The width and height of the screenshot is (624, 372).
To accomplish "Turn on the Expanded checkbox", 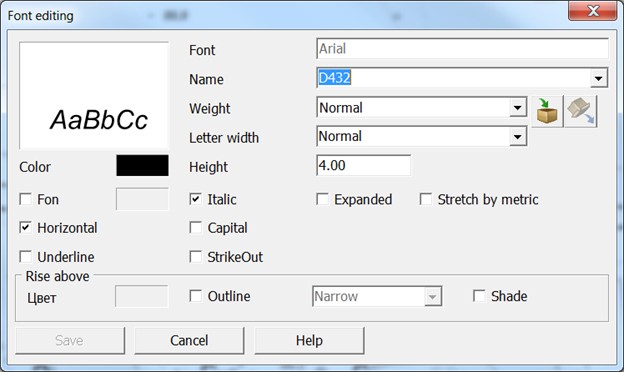I will [322, 199].
